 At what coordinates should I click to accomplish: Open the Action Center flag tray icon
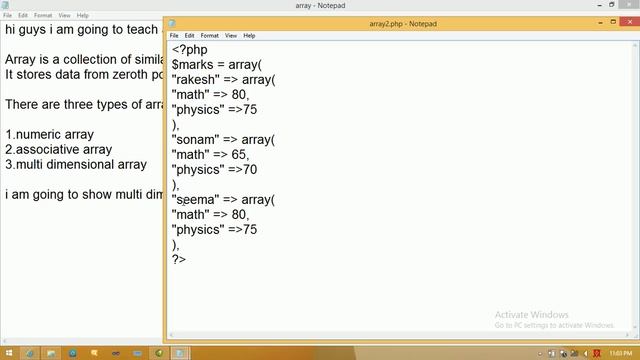pyautogui.click(x=552, y=353)
